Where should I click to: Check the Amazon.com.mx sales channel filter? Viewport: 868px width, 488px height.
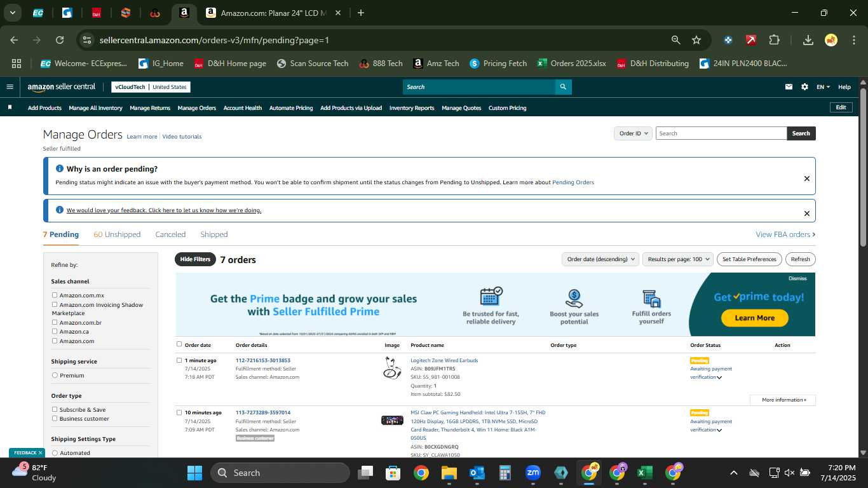55,295
